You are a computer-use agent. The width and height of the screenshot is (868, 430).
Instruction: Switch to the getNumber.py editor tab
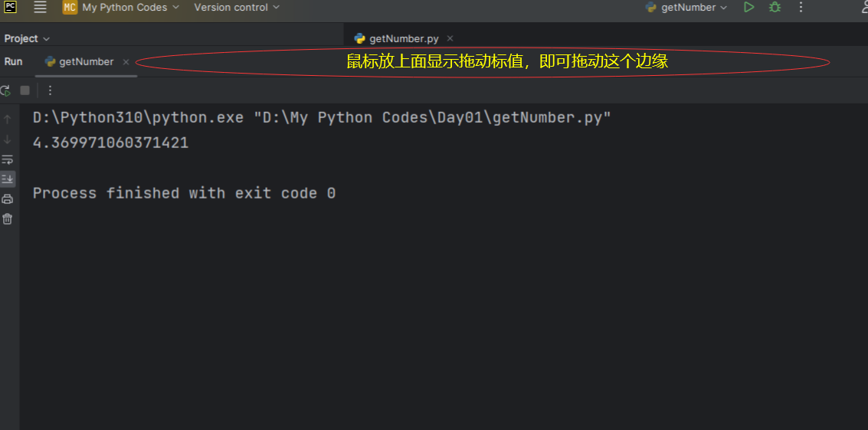(x=404, y=38)
